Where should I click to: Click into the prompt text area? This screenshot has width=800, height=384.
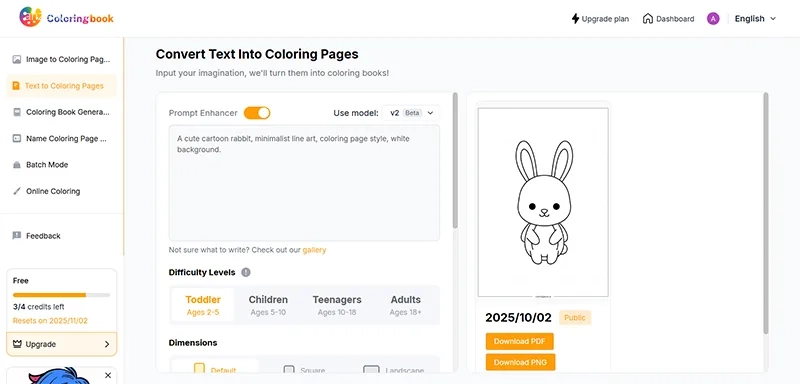click(304, 183)
